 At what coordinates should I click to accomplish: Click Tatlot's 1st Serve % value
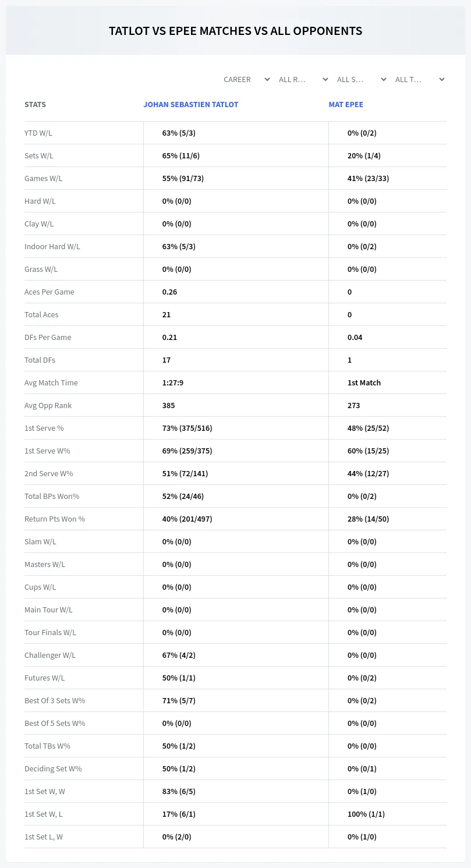[187, 428]
